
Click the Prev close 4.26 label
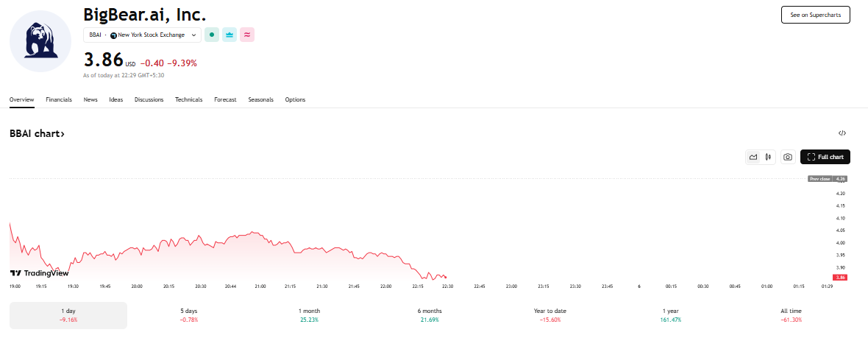pyautogui.click(x=828, y=179)
